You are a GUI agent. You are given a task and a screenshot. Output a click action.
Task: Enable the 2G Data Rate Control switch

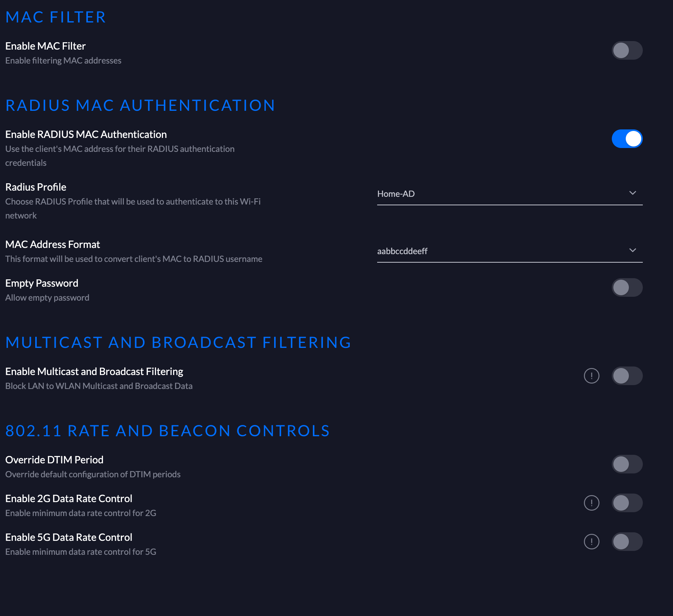click(627, 503)
